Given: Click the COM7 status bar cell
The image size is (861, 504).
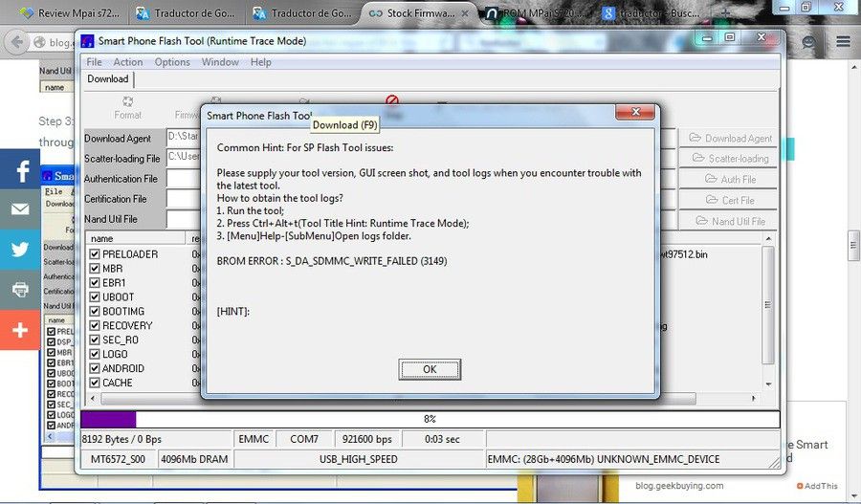Looking at the screenshot, I should (x=304, y=439).
